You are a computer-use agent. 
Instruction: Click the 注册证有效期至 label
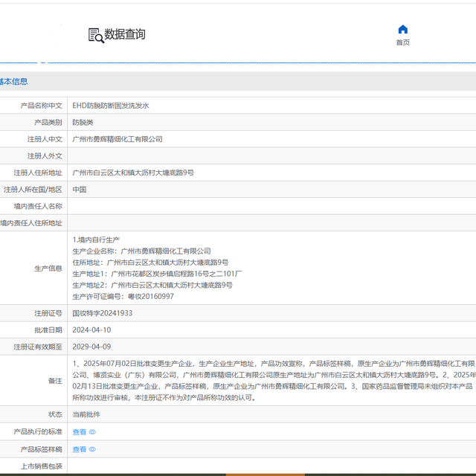pos(38,347)
